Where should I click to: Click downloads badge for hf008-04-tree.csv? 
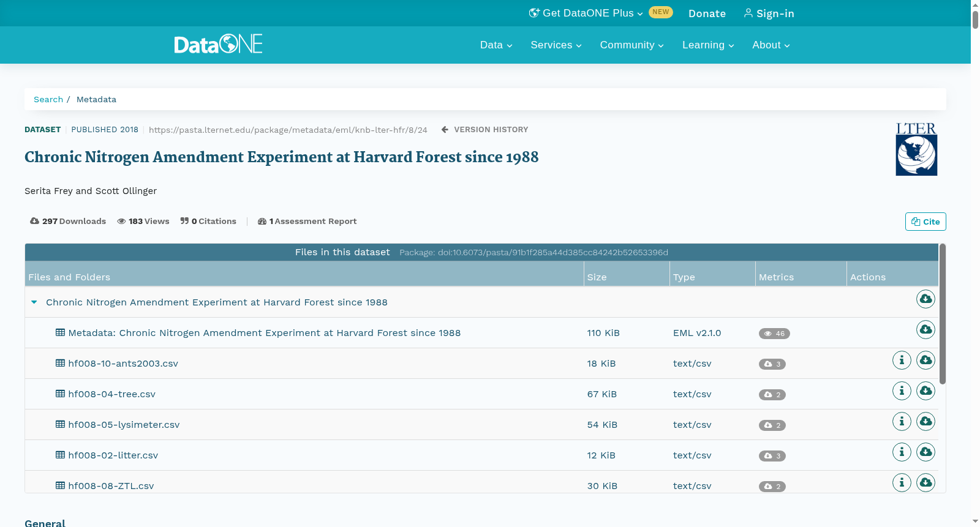tap(772, 395)
